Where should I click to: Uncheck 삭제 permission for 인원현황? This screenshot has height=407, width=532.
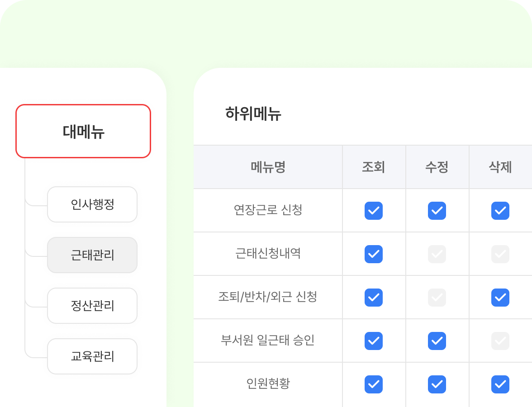500,384
